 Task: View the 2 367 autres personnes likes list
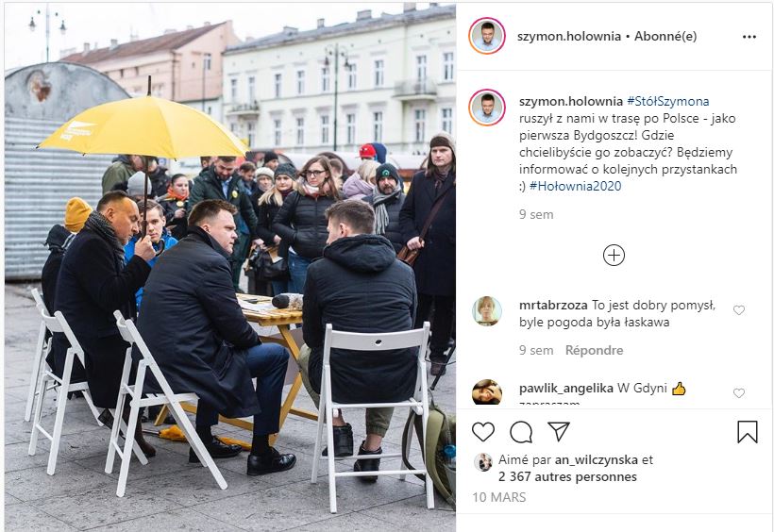click(567, 476)
